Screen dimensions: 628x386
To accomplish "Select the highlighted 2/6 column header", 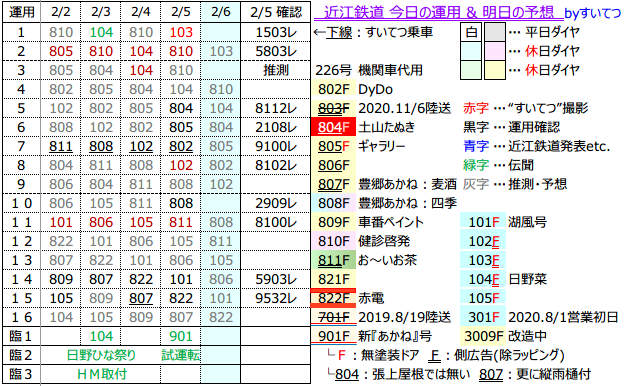I will click(221, 12).
